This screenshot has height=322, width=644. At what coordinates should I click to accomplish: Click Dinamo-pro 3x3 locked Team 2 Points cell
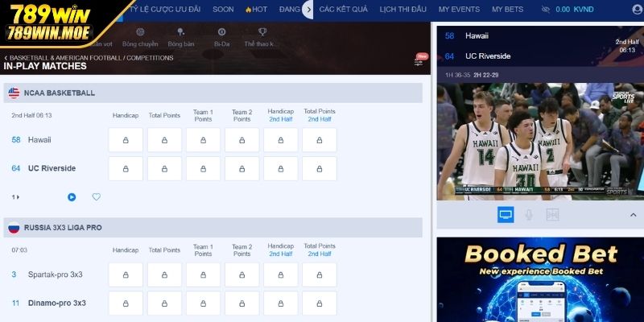coord(242,303)
